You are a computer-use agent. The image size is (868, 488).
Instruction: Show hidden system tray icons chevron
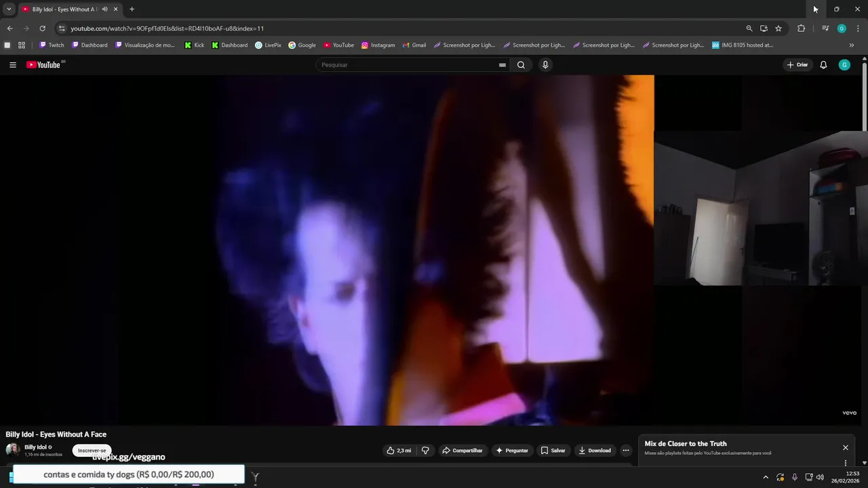[x=766, y=477]
